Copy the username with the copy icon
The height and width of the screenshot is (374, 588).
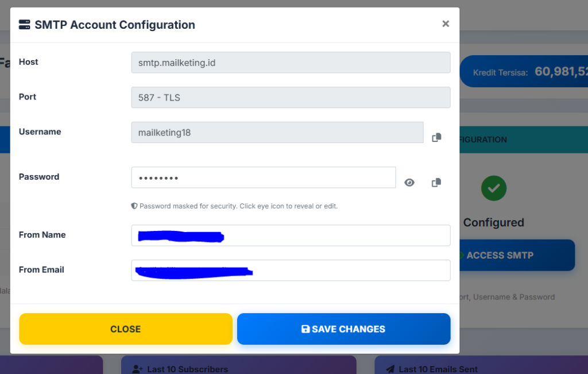(x=436, y=137)
